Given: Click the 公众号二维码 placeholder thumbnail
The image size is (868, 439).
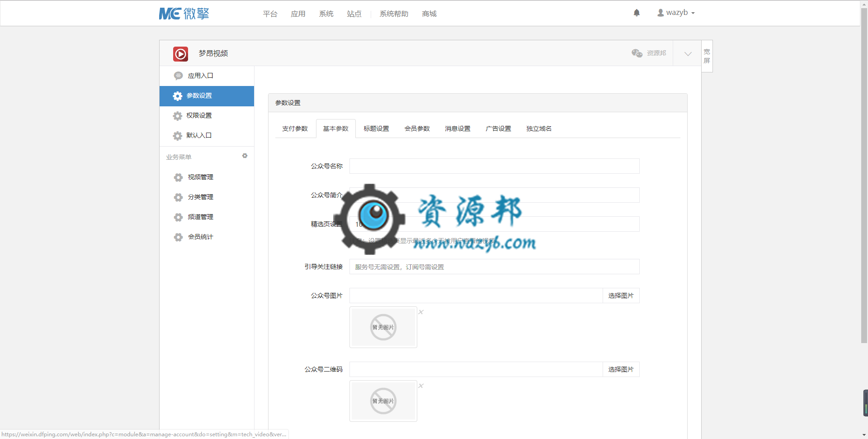Looking at the screenshot, I should coord(383,401).
